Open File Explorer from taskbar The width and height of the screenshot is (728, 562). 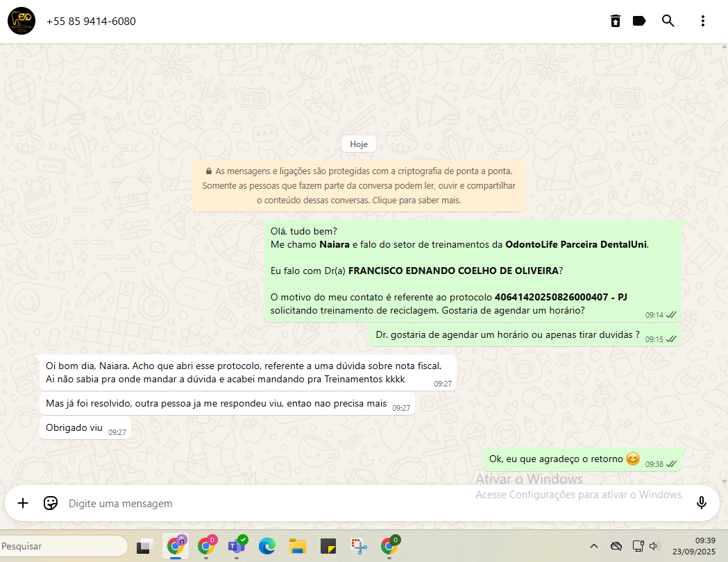click(x=298, y=546)
